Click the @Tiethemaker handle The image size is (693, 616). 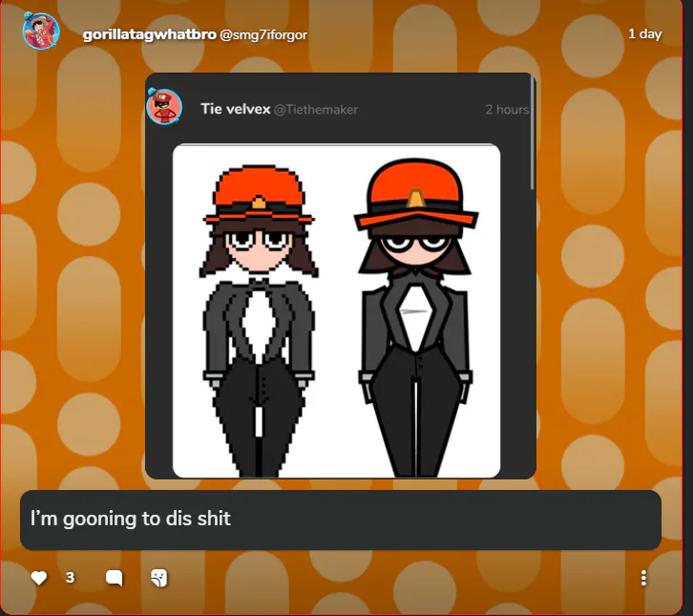316,109
